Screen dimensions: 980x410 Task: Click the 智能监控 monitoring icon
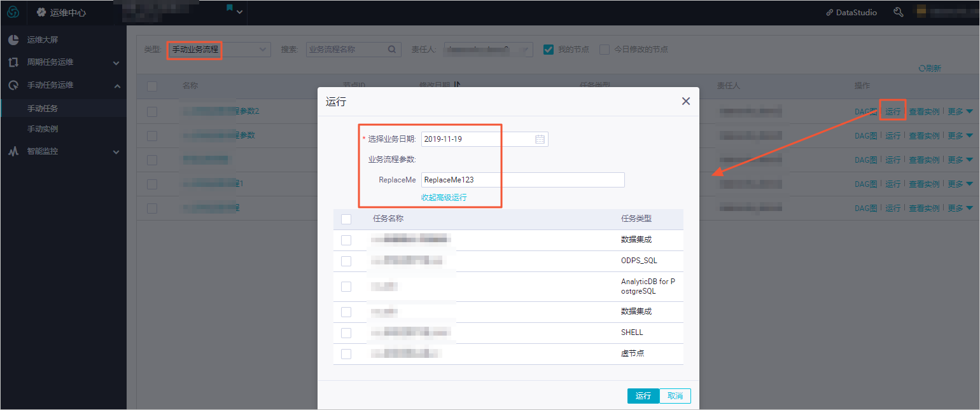(x=13, y=151)
